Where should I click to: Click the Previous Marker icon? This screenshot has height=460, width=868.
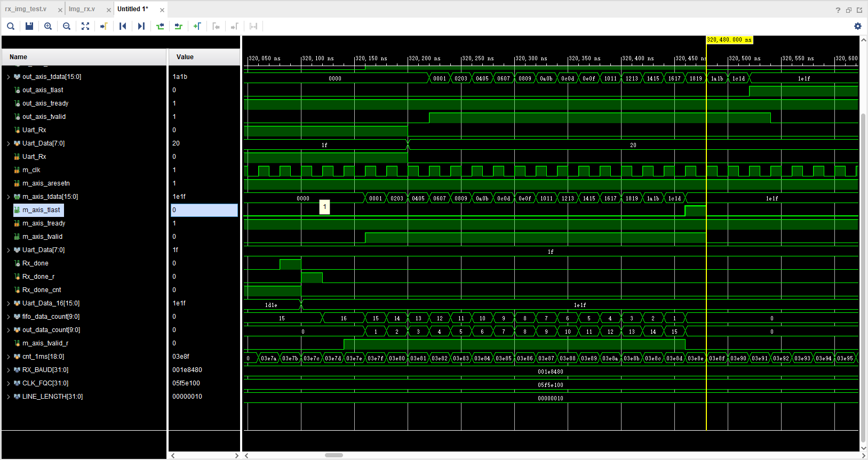click(216, 26)
